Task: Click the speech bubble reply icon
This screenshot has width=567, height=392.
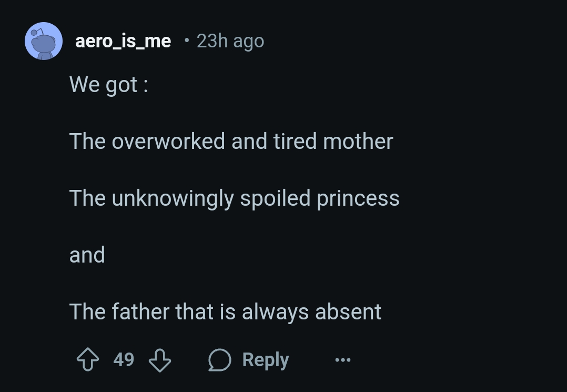Action: [219, 360]
